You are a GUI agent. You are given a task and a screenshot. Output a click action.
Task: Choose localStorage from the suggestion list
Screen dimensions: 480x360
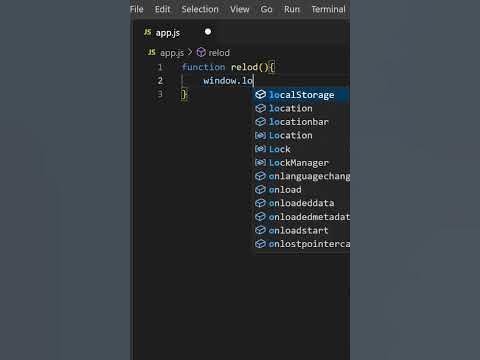pos(302,95)
